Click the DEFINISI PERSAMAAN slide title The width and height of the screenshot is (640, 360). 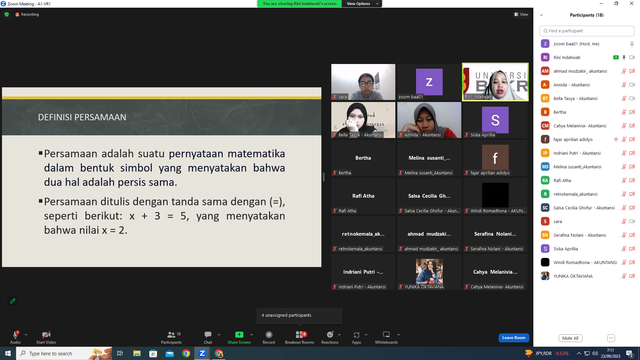tap(82, 118)
